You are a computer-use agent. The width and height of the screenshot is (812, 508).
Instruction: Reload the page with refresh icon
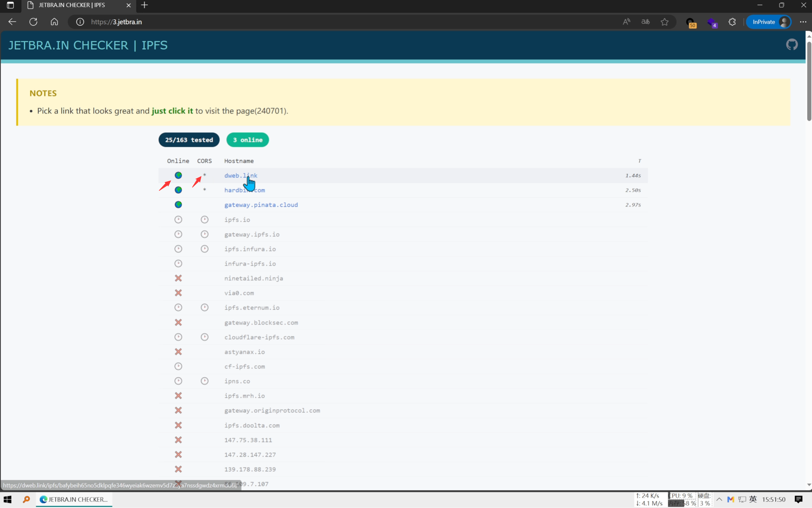coord(33,22)
